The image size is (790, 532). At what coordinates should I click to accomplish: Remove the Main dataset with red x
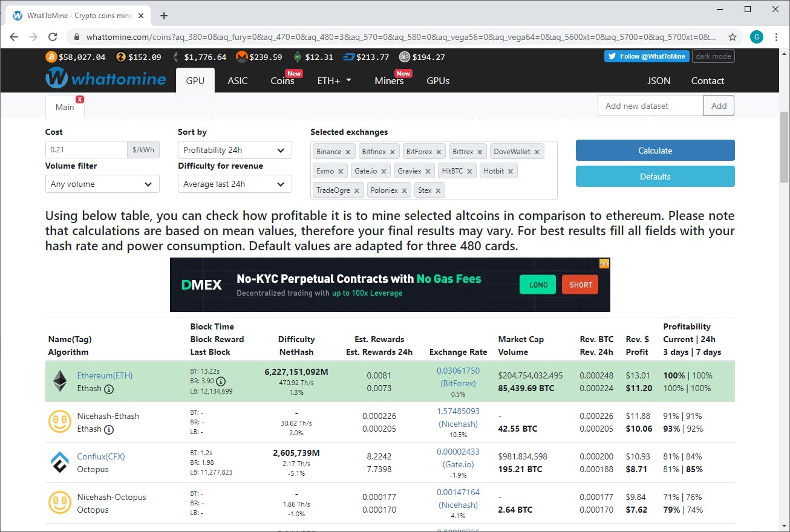pyautogui.click(x=80, y=99)
